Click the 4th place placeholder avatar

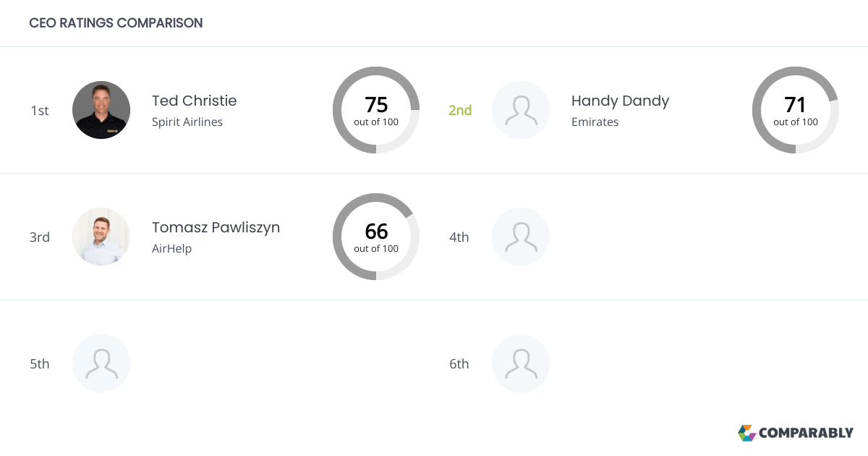coord(521,237)
